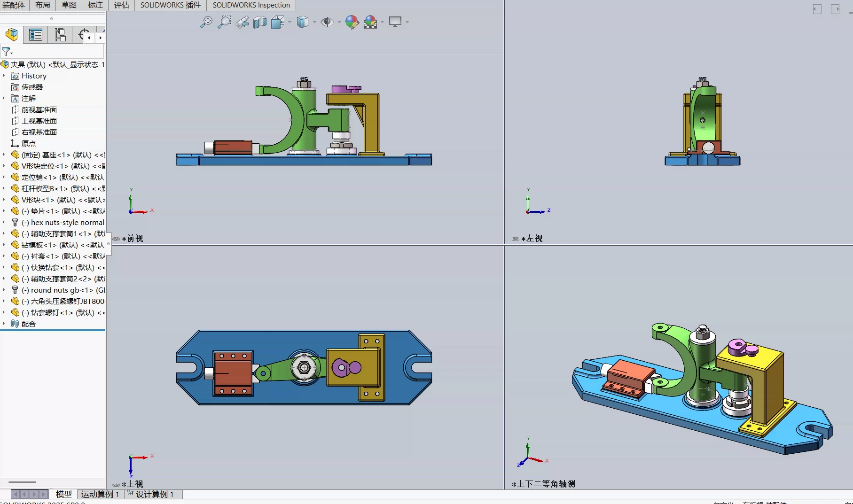Click the link-views icon beside *上视
Image resolution: width=853 pixels, height=504 pixels.
coord(116,485)
